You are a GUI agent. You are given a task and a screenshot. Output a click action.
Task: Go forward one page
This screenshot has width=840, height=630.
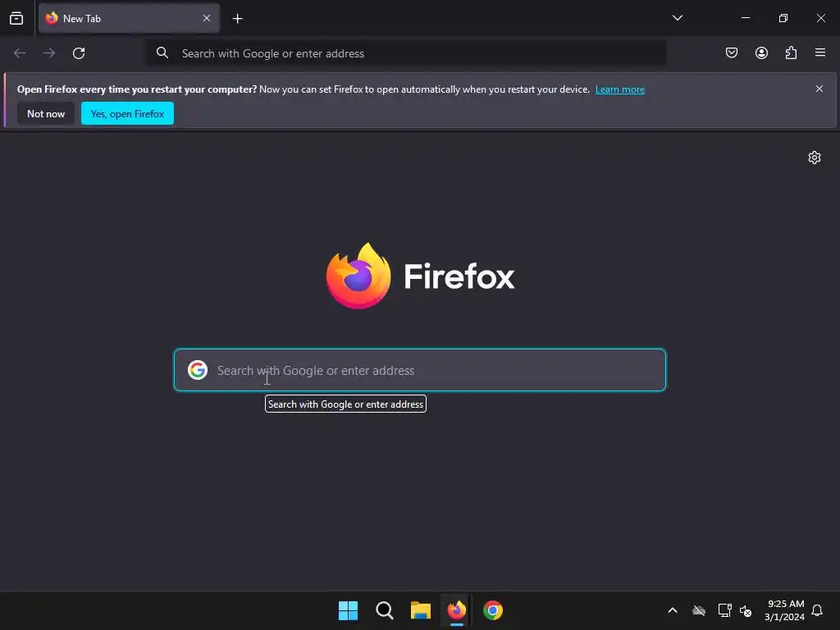pyautogui.click(x=49, y=53)
